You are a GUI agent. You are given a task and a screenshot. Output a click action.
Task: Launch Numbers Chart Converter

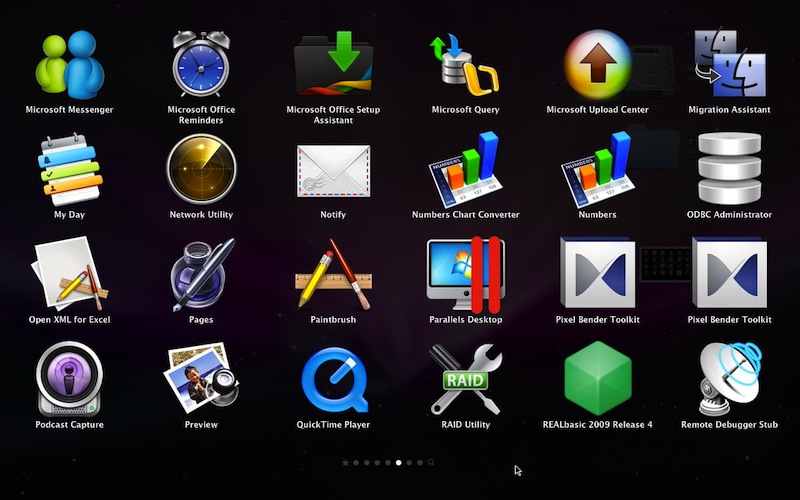(465, 168)
